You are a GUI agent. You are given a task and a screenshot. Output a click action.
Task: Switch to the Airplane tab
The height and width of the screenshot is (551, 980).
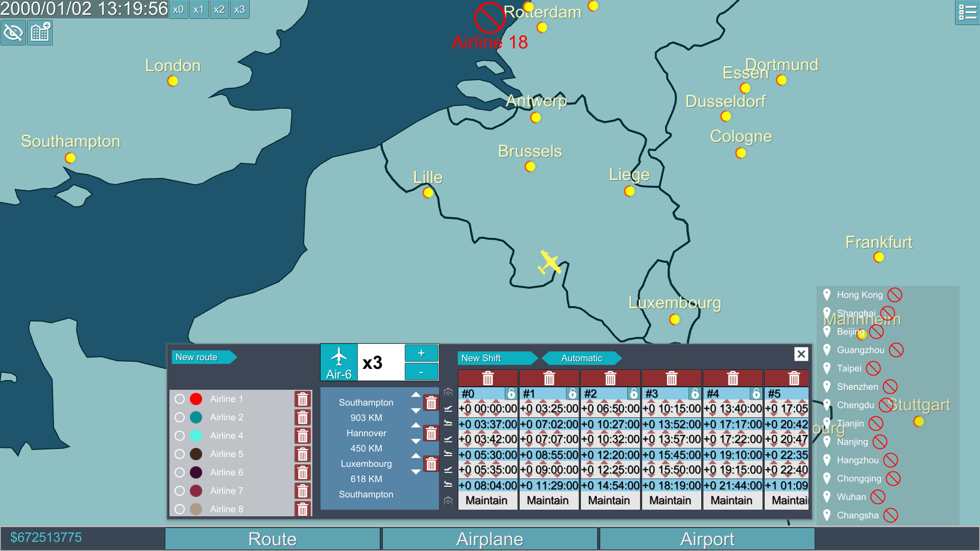coord(489,538)
